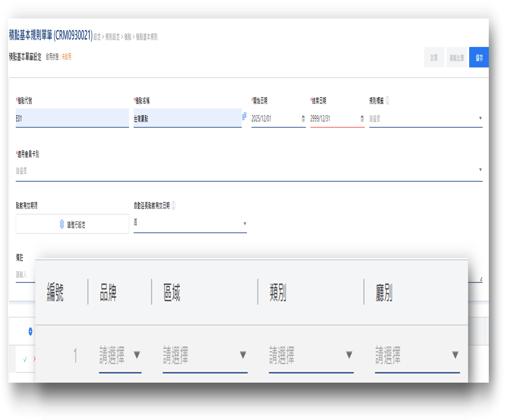Click the 規則設定 breadcrumb link
Image resolution: width=505 pixels, height=420 pixels.
pos(112,37)
